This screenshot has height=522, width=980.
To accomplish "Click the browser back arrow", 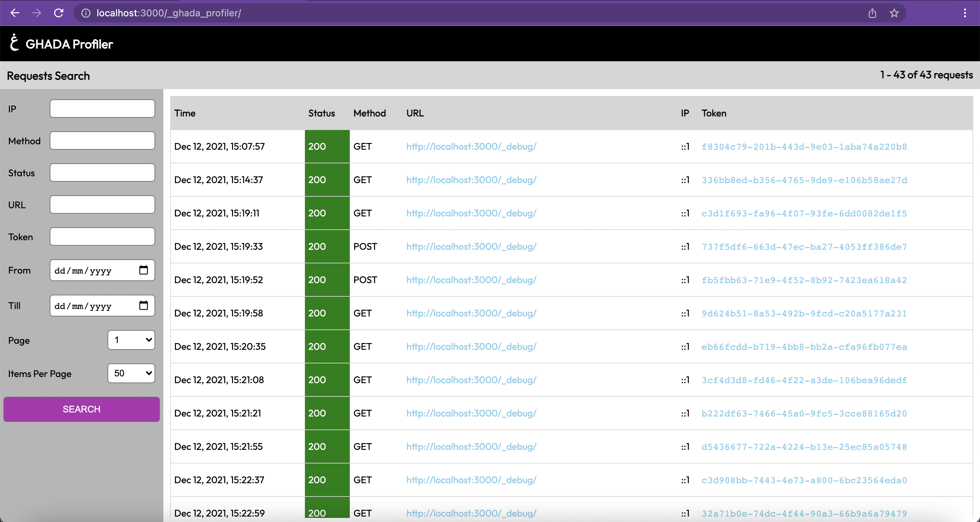I will [x=15, y=13].
